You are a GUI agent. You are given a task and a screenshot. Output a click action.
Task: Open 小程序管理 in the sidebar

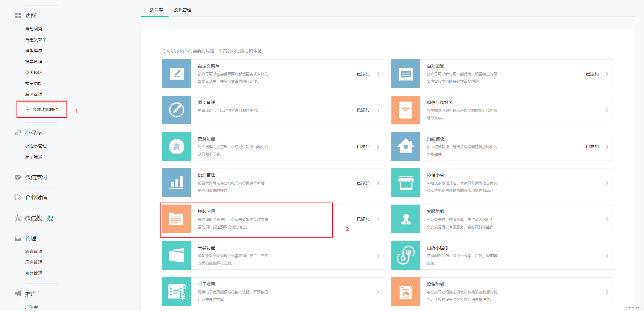pyautogui.click(x=36, y=146)
